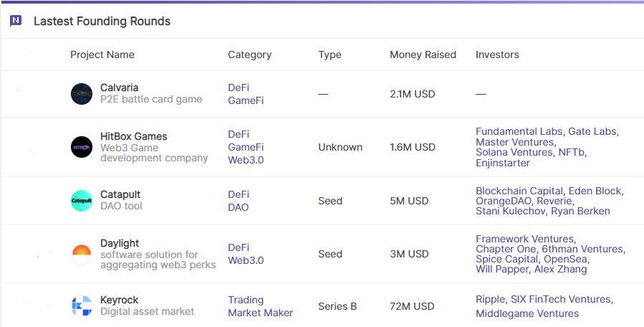The width and height of the screenshot is (644, 327).
Task: Select Seed type in Catapult row
Action: click(330, 201)
